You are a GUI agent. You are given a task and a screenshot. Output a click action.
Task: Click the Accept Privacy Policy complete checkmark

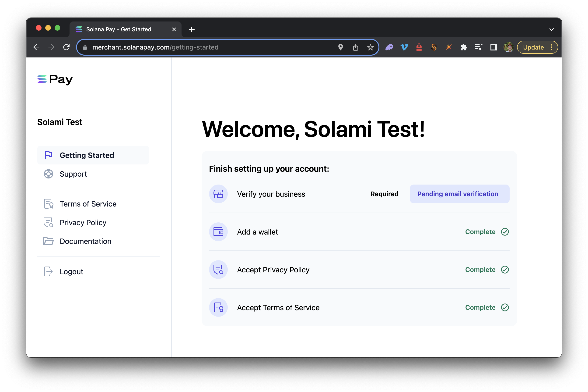coord(505,270)
